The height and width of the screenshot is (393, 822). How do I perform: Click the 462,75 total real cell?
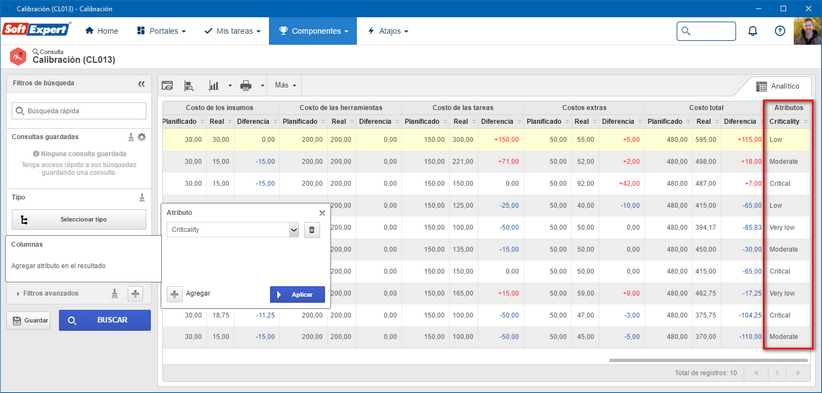(x=707, y=294)
